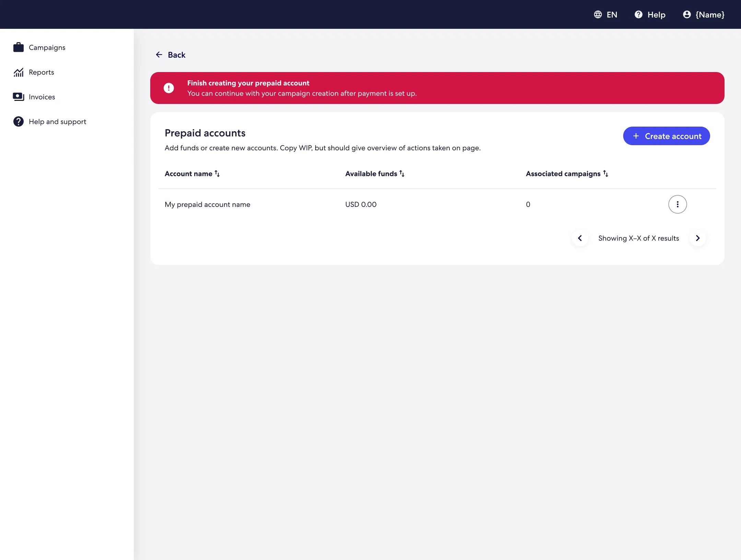
Task: Go to previous results page
Action: [x=580, y=238]
